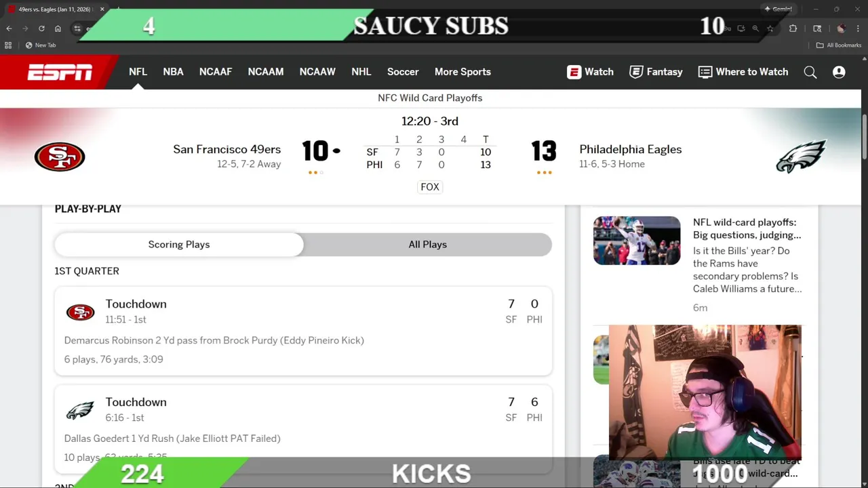Open NFL wild-card playoffs article headline

(747, 228)
